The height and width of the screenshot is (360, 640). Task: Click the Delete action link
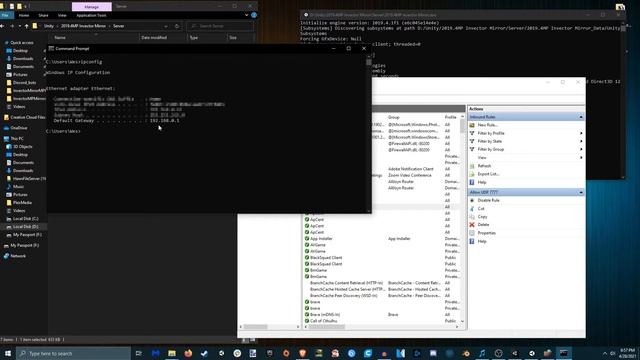pyautogui.click(x=483, y=224)
